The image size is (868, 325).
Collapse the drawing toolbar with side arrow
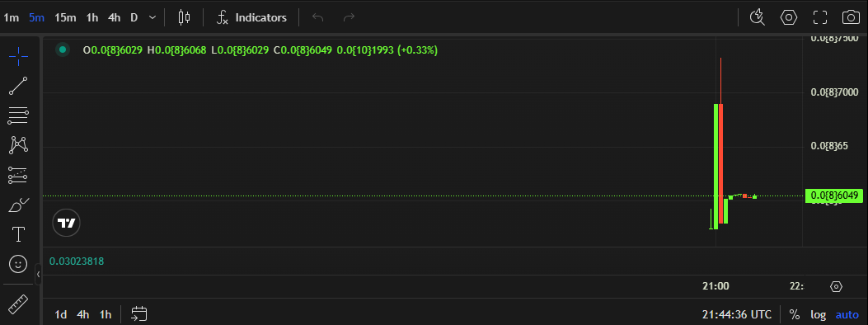[38, 274]
